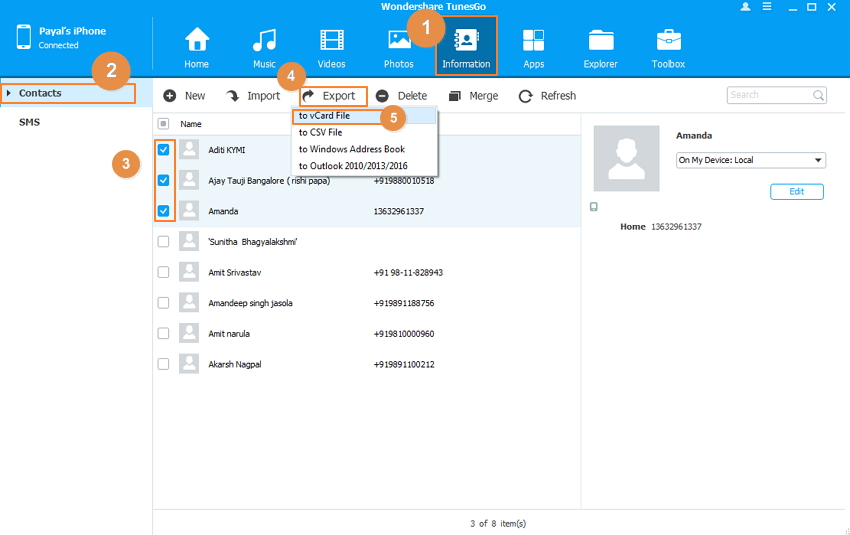The image size is (850, 535).
Task: Open the Home section icon
Action: tap(197, 41)
